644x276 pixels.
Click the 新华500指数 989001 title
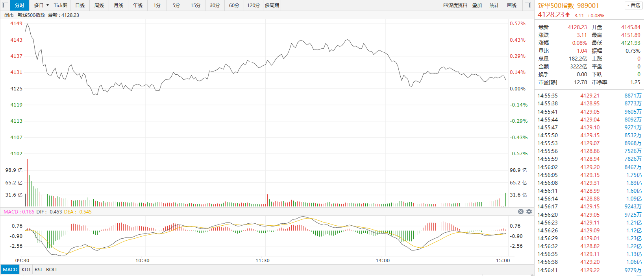point(568,6)
